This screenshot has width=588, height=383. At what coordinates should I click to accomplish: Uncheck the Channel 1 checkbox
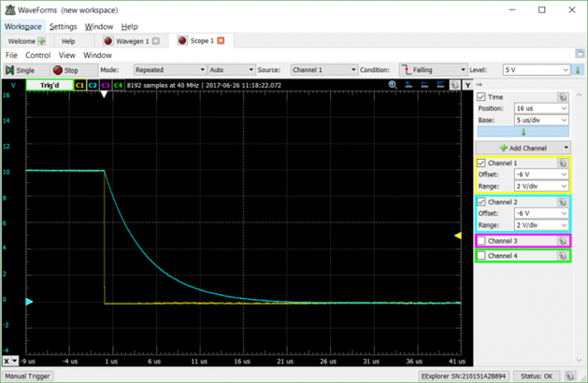(481, 163)
